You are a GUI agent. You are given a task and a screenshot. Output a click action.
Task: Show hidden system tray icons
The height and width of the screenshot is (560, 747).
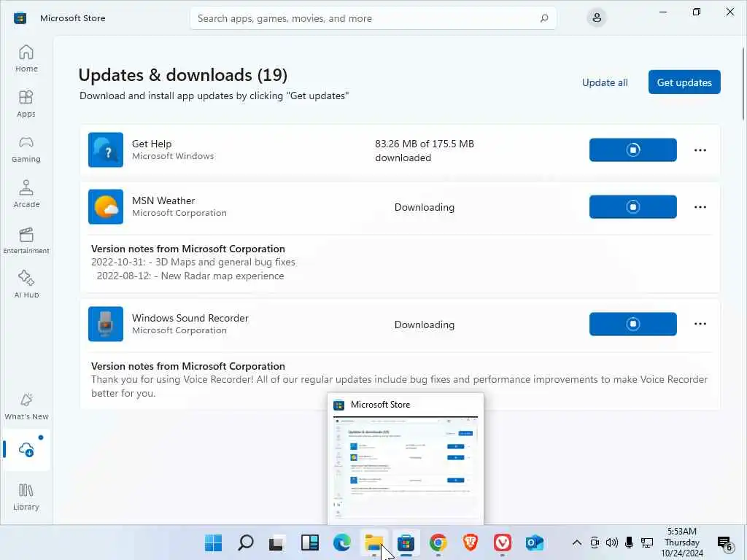click(576, 542)
